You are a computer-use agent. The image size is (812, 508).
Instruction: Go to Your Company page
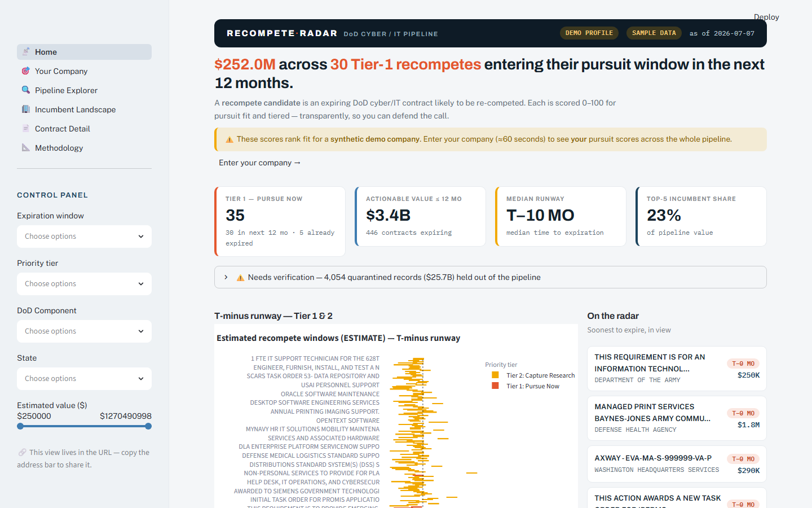click(x=84, y=71)
